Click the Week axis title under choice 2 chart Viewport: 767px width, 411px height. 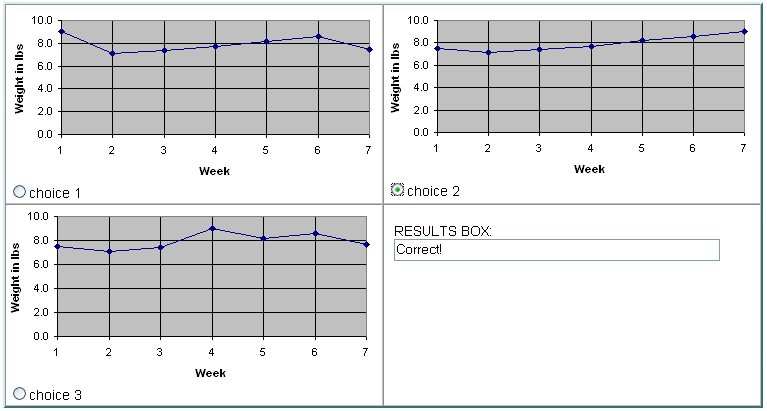(589, 169)
